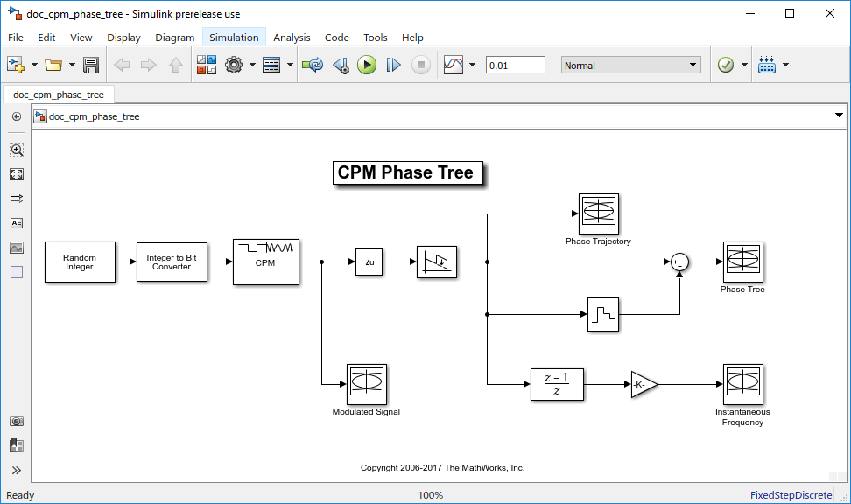Expand the Data Inspector dropdown arrow
851x504 pixels.
click(472, 65)
